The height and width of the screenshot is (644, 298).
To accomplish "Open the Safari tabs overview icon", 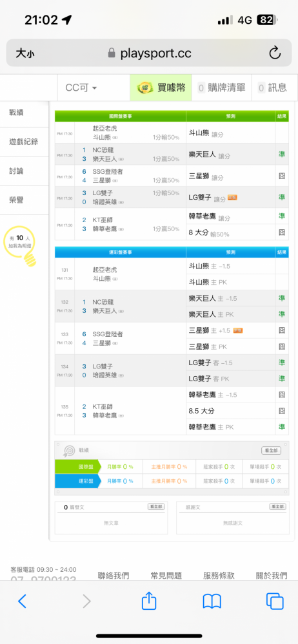I will (x=275, y=601).
